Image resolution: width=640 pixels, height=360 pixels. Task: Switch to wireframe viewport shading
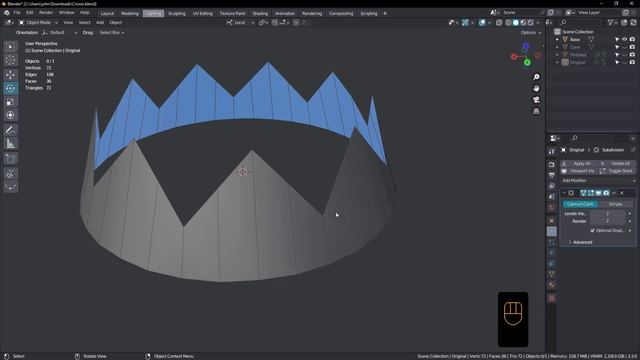click(508, 22)
